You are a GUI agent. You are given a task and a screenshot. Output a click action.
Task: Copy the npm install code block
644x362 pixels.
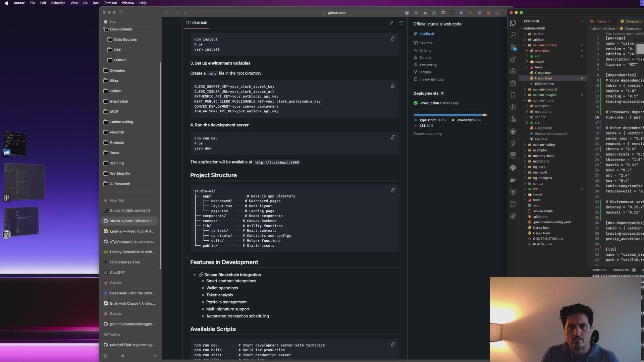(x=393, y=39)
